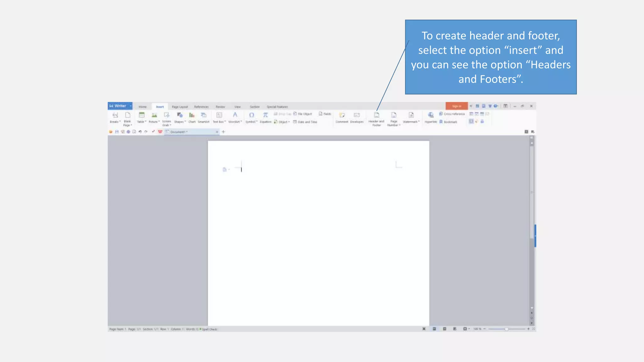The image size is (644, 362).
Task: Click the Open folder icon
Action: (111, 132)
